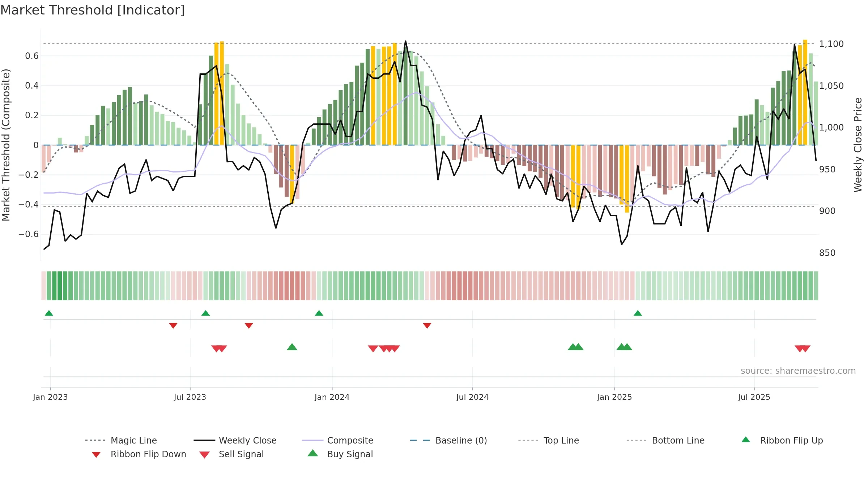This screenshot has width=868, height=488.
Task: Click the Market Threshold (Composite) axis title
Action: [6, 145]
